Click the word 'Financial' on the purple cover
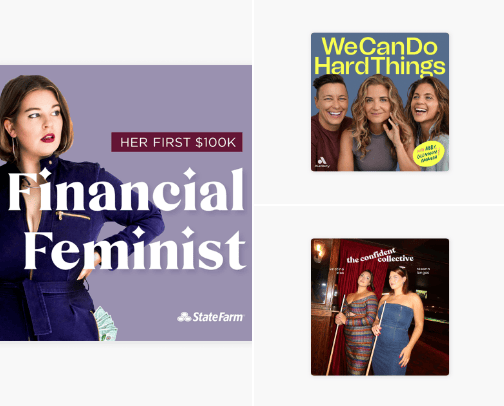 126,190
